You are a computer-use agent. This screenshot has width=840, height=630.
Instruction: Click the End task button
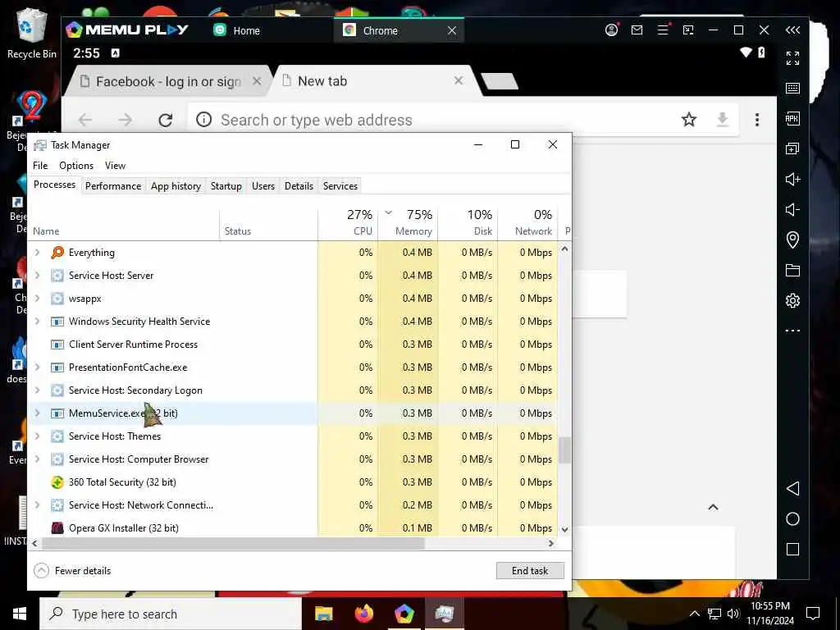[530, 571]
